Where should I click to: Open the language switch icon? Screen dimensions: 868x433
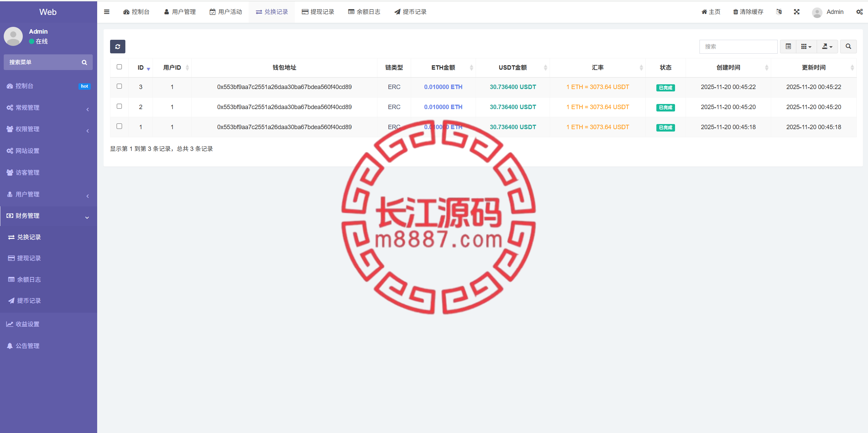pos(779,12)
